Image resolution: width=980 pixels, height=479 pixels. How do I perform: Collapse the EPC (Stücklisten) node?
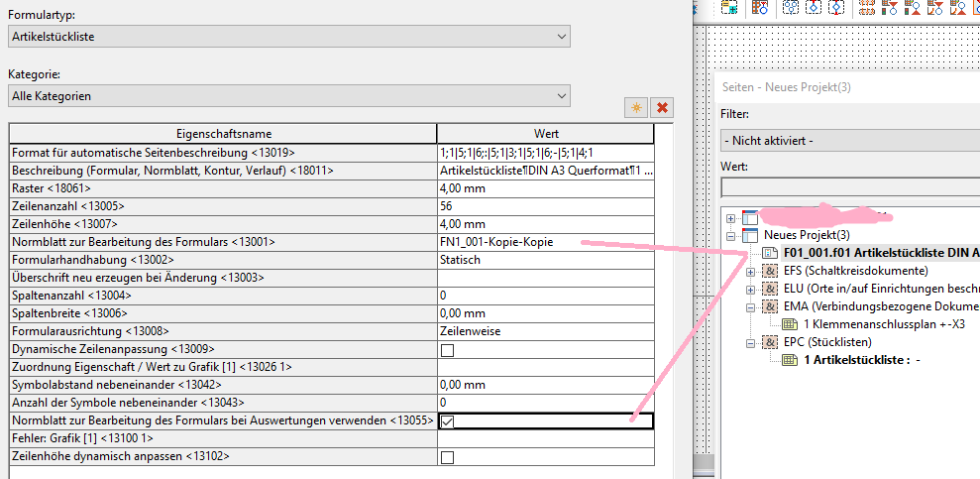(751, 343)
